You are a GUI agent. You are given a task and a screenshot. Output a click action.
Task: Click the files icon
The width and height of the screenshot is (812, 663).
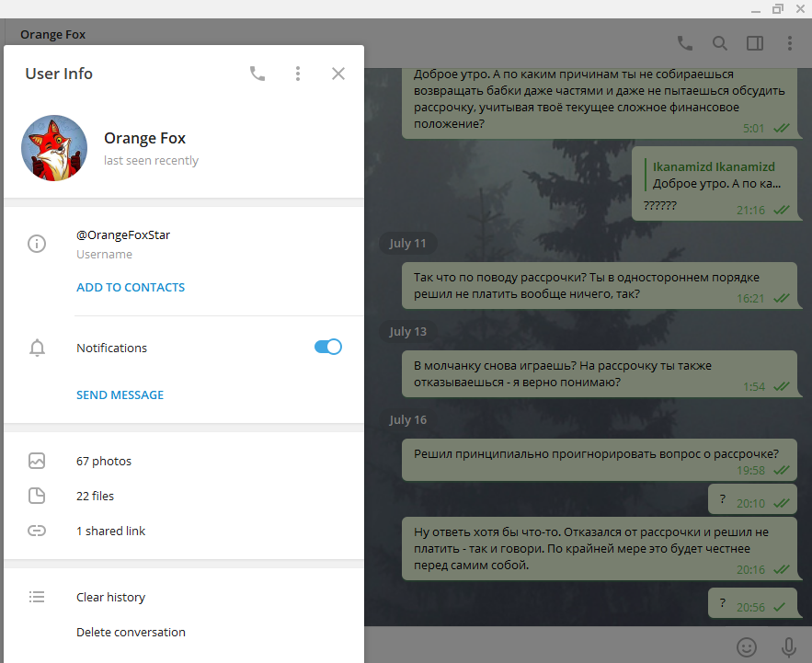[37, 497]
